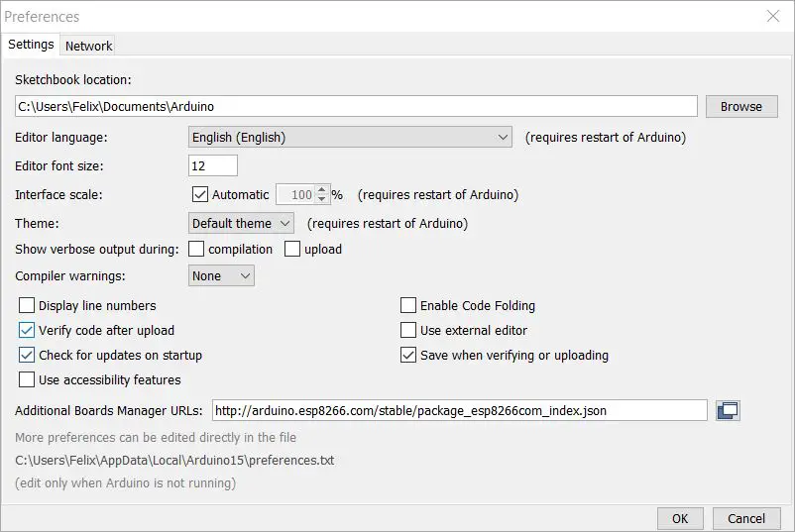
Task: Check Enable Code Folding
Action: click(x=408, y=305)
